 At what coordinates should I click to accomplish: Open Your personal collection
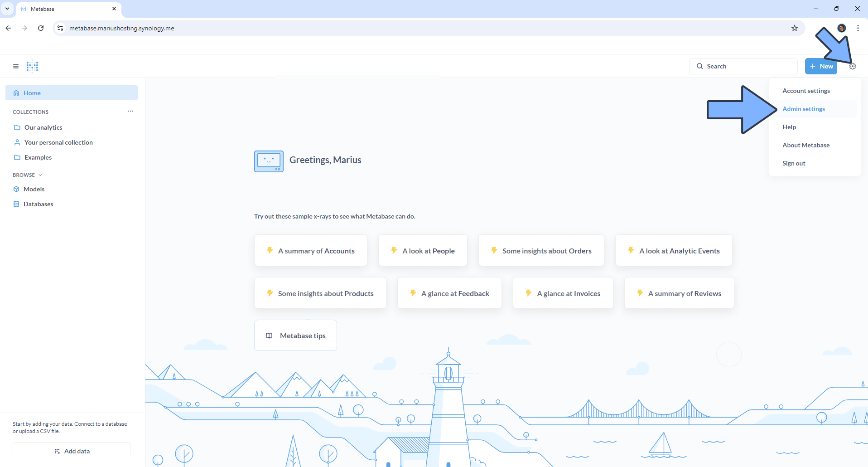(72, 142)
